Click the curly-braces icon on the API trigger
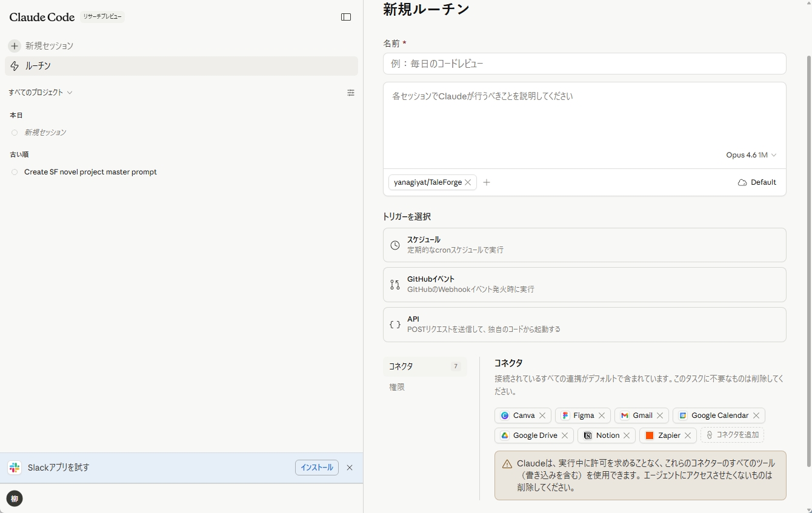Image resolution: width=812 pixels, height=513 pixels. 394,324
